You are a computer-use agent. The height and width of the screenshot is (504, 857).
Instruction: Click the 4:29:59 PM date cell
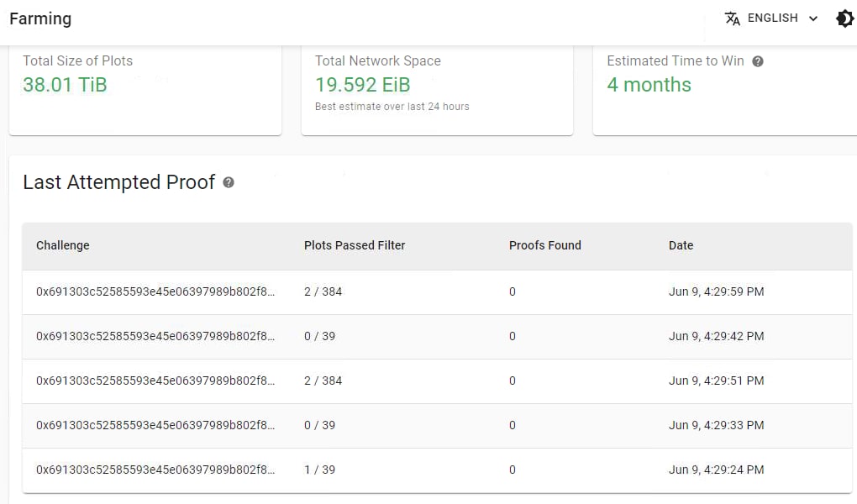coord(716,291)
